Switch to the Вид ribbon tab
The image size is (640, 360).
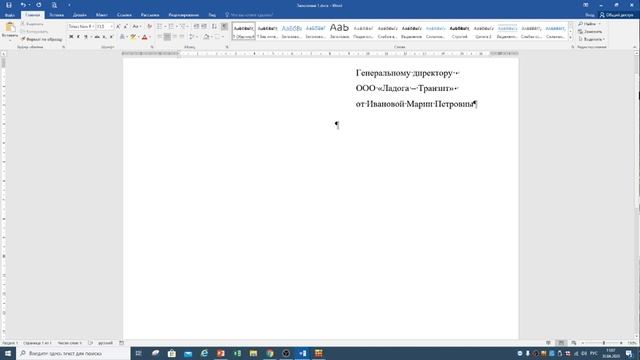[212, 15]
